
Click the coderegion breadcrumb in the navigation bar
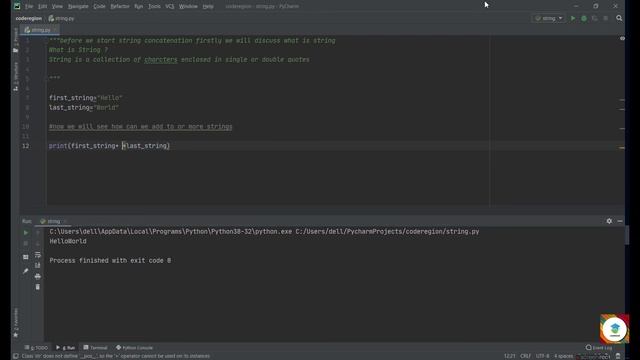click(29, 18)
